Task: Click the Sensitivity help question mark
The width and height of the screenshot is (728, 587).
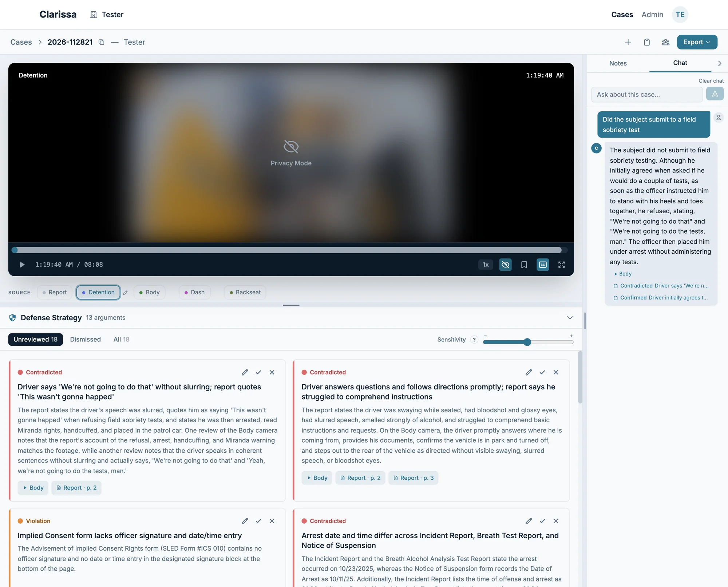Action: coord(474,340)
